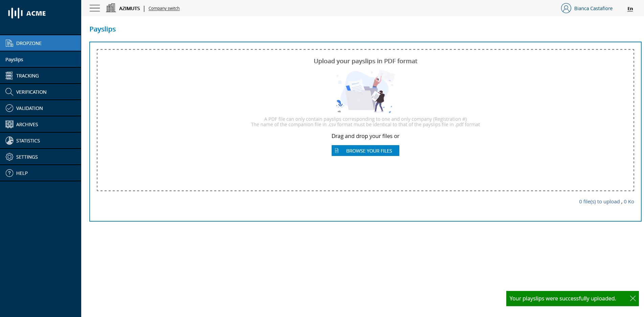
Task: Click the document icon inside Browse button
Action: pos(337,151)
